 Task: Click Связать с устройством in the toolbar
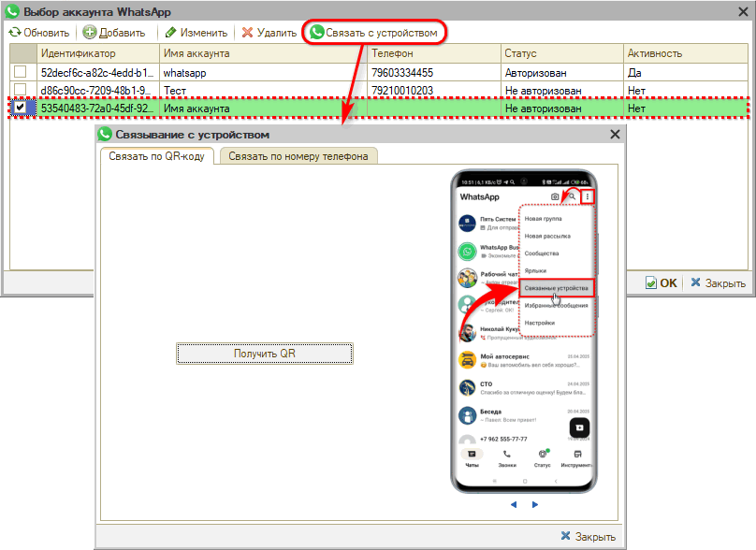[373, 33]
